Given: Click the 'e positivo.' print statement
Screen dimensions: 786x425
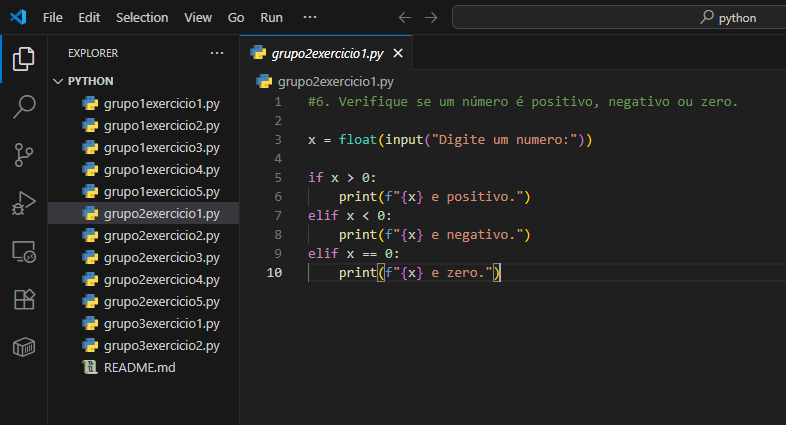Looking at the screenshot, I should (x=435, y=196).
